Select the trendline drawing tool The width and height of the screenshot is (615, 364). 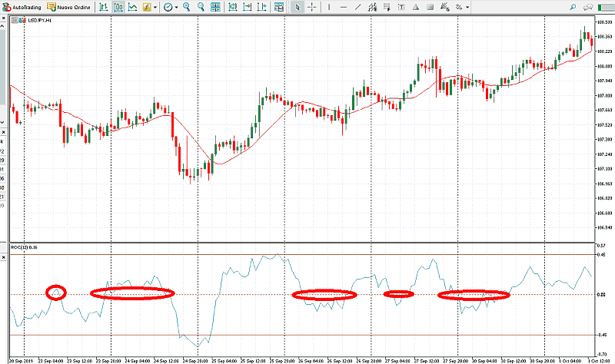(358, 7)
